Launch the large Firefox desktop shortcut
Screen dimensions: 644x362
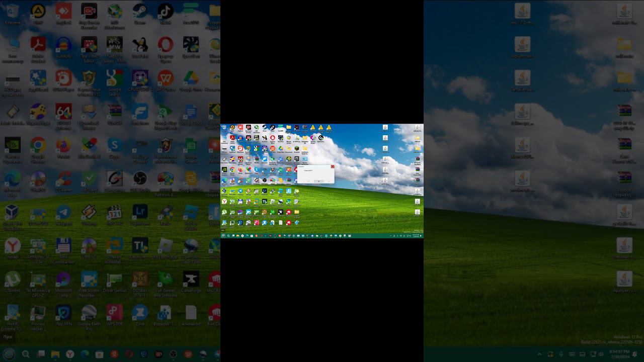(63, 146)
